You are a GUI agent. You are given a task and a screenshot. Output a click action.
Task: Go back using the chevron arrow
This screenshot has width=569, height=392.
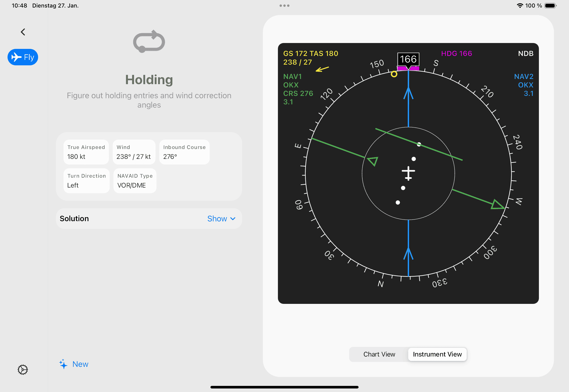coord(23,32)
